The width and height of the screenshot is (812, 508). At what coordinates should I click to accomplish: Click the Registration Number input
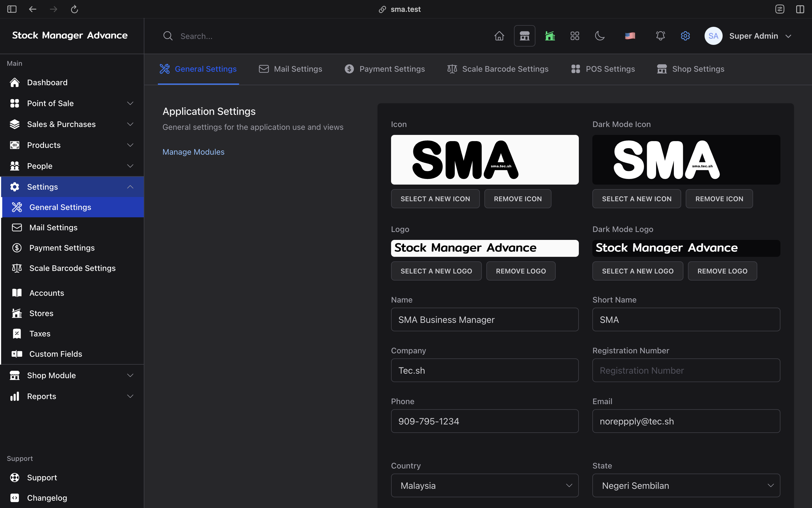686,370
